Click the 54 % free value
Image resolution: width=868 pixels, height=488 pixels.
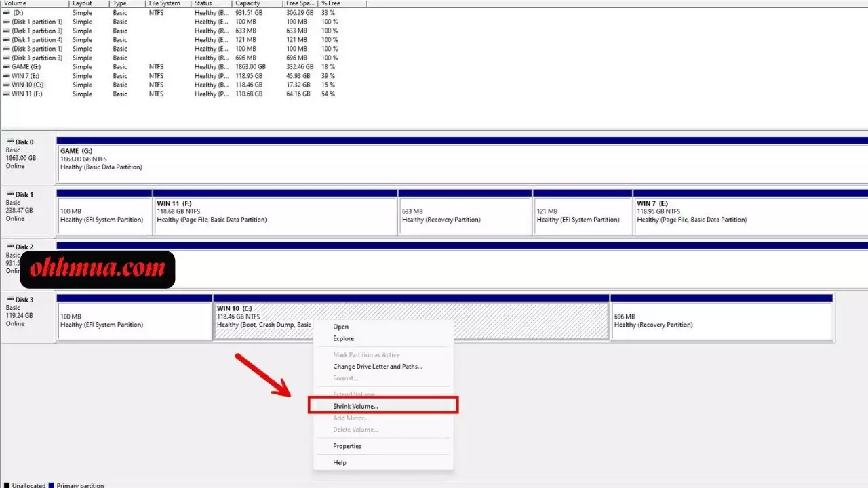coord(328,94)
